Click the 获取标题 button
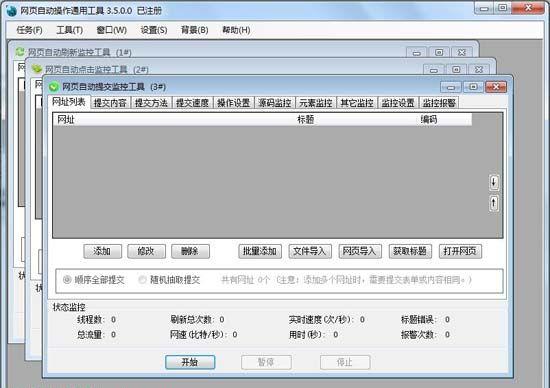550x388 pixels. pos(410,251)
